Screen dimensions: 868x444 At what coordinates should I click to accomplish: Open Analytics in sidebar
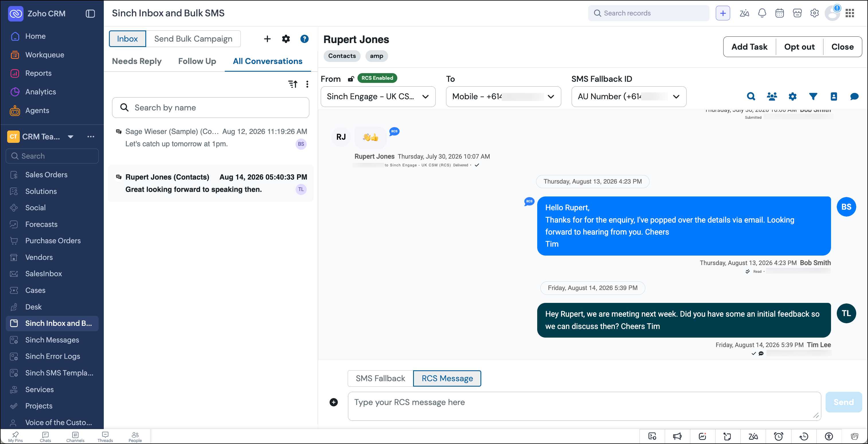coord(40,92)
